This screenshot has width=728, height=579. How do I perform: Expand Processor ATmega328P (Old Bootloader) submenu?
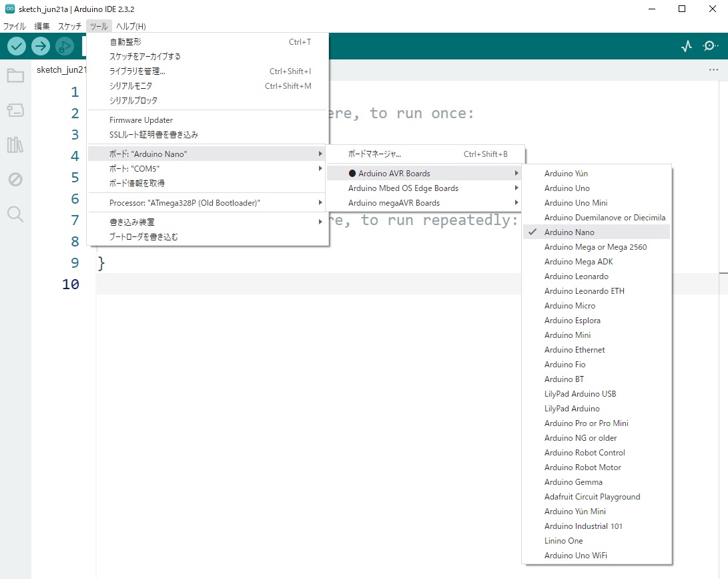[x=207, y=202]
